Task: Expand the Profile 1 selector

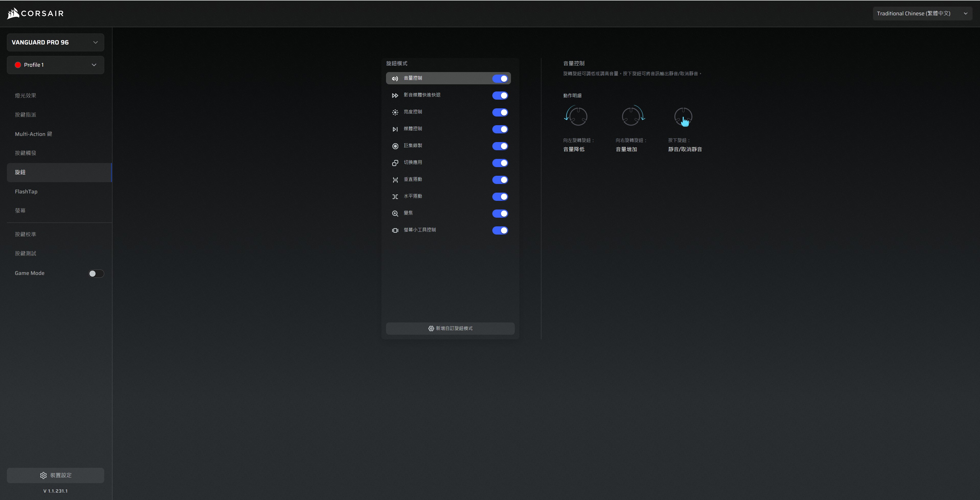Action: (x=55, y=65)
